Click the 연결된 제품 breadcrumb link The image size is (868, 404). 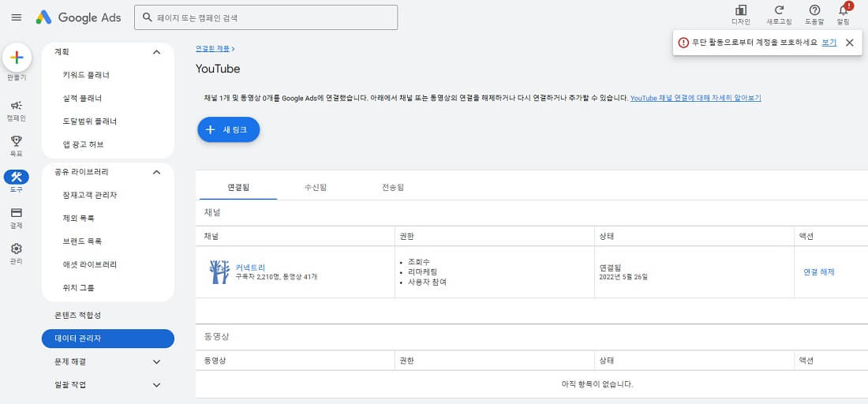(x=212, y=49)
